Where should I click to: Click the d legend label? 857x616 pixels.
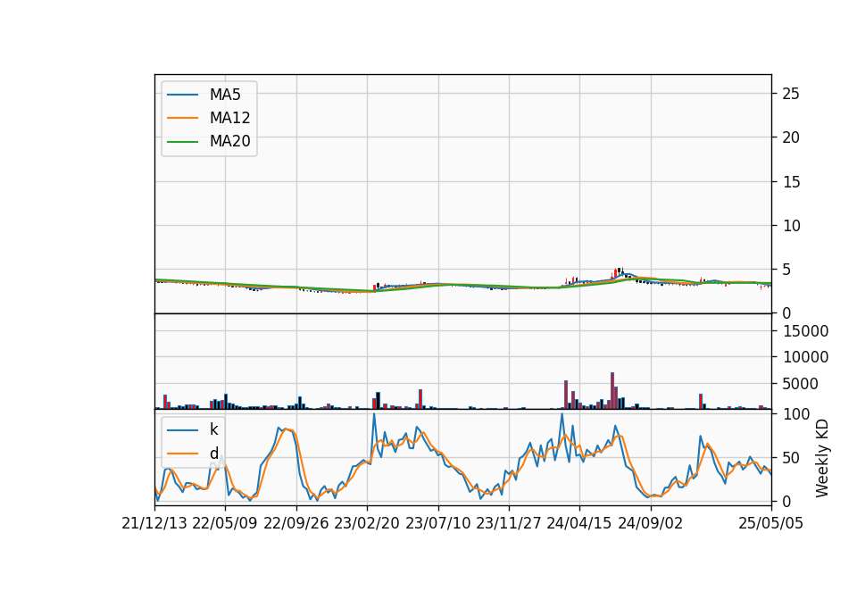213,454
